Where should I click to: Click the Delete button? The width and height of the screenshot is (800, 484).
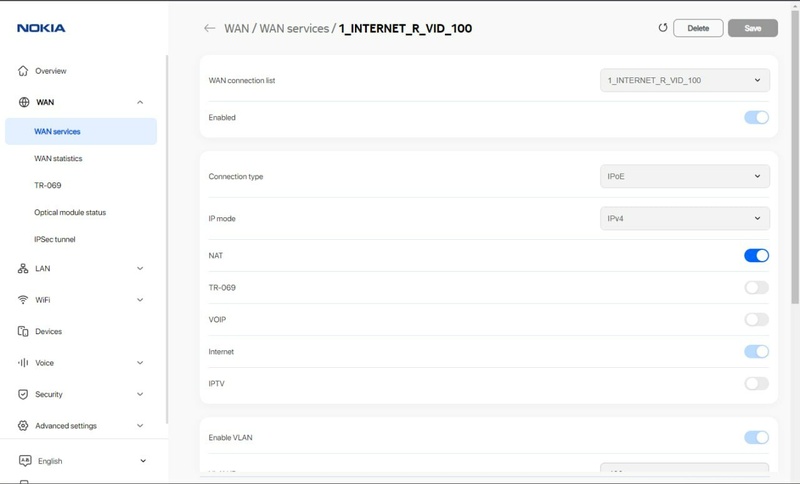click(698, 28)
